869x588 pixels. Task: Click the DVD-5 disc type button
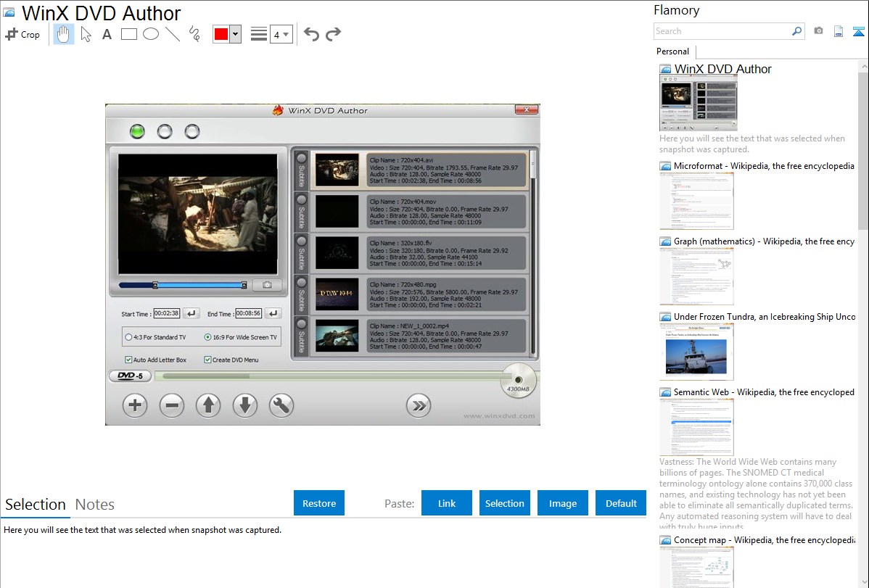coord(131,376)
